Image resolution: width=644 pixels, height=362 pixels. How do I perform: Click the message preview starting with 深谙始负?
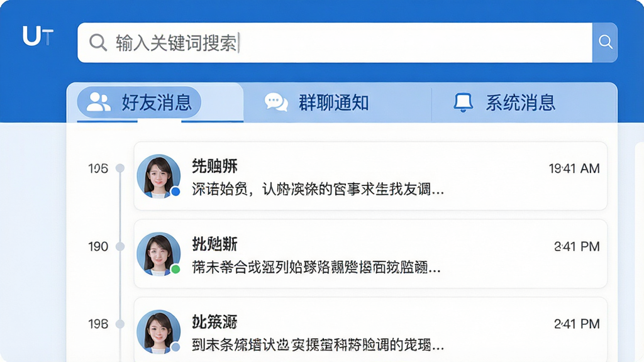318,189
